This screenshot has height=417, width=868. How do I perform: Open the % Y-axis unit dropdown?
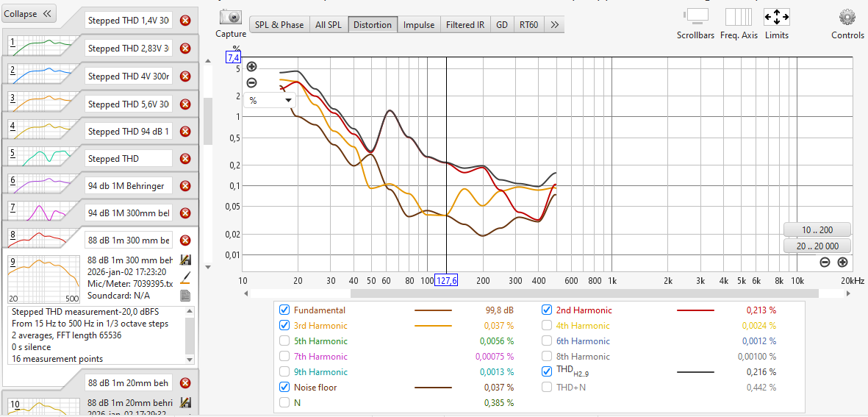pyautogui.click(x=270, y=100)
